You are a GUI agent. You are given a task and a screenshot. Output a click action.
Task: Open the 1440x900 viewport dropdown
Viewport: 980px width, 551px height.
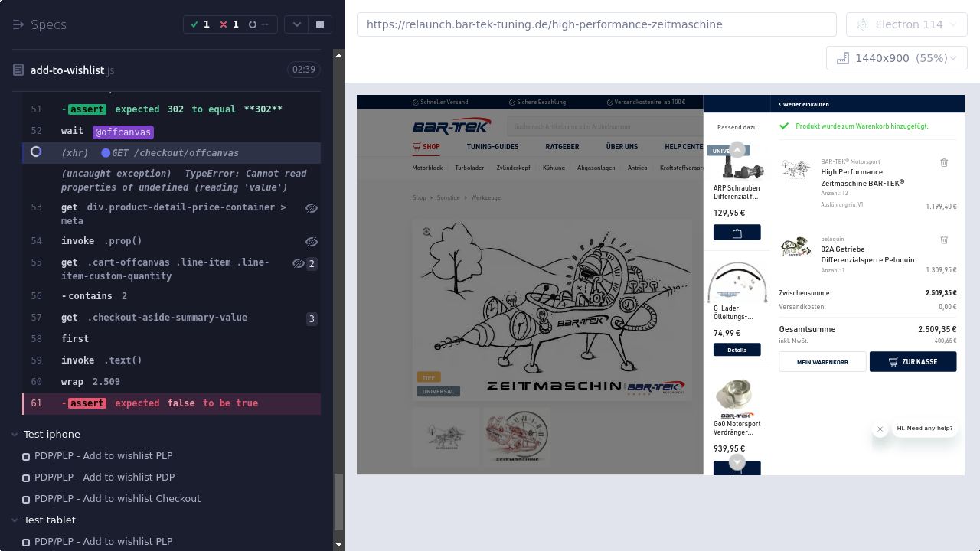pyautogui.click(x=896, y=58)
